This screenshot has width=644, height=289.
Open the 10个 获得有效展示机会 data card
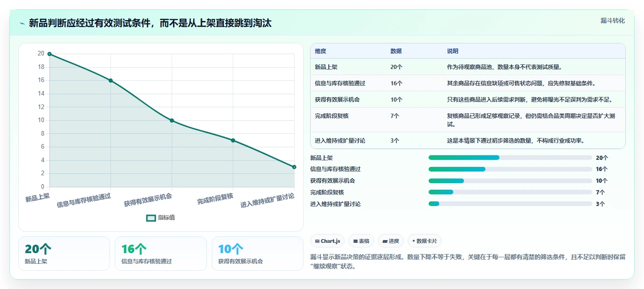click(x=257, y=254)
